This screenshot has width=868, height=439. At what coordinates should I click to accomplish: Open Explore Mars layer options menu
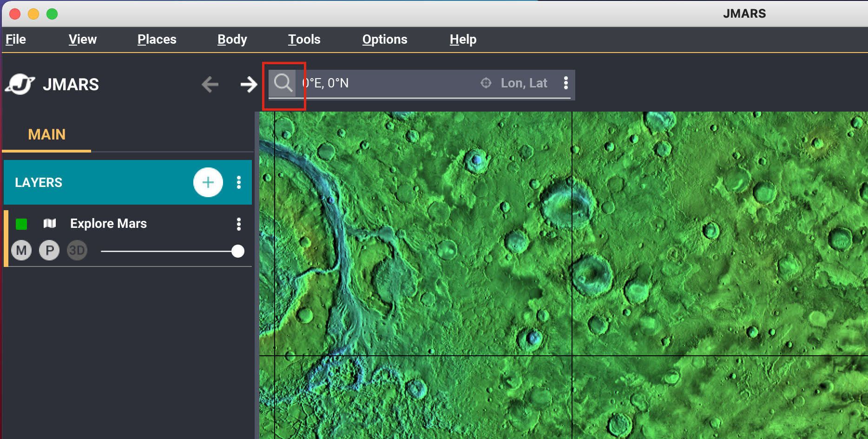pos(239,224)
